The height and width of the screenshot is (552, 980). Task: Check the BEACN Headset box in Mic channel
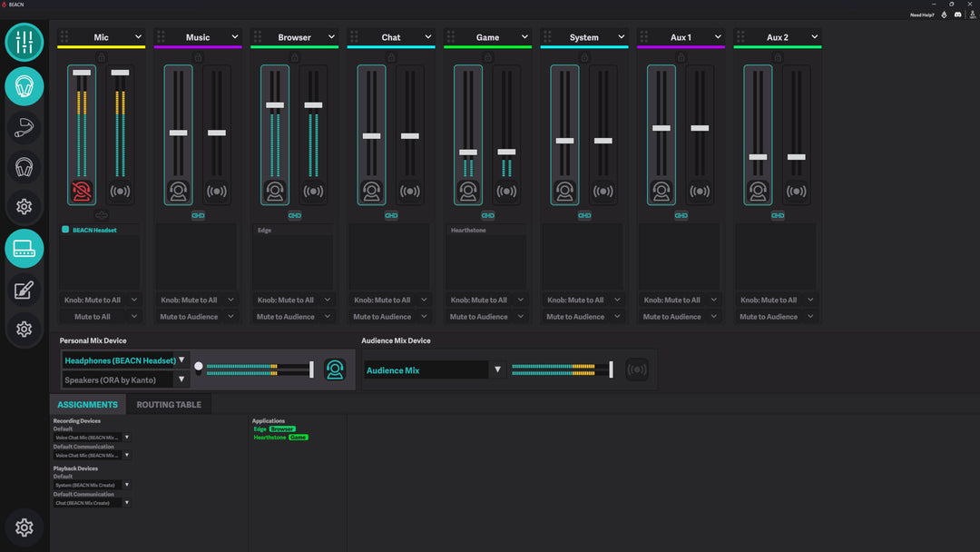coord(65,230)
